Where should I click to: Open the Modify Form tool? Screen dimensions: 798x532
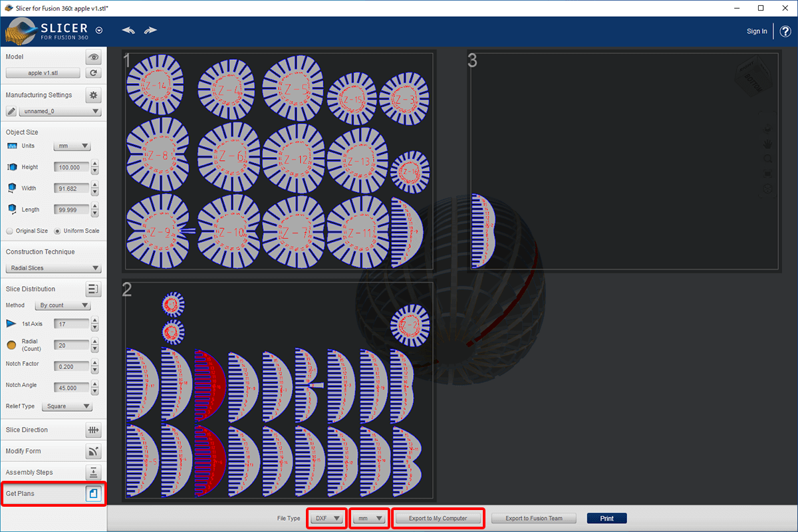(x=94, y=452)
